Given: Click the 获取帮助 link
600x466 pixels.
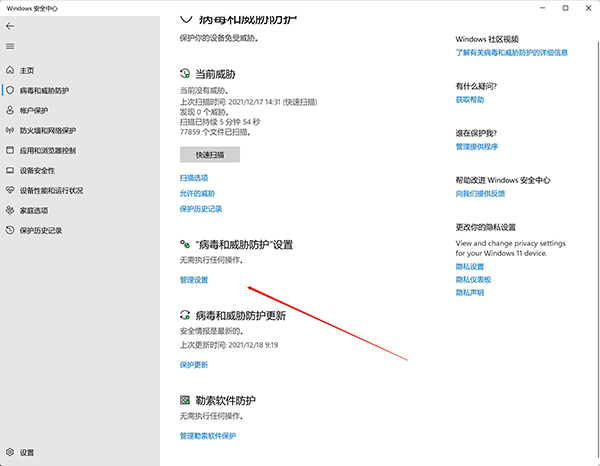Looking at the screenshot, I should (470, 100).
